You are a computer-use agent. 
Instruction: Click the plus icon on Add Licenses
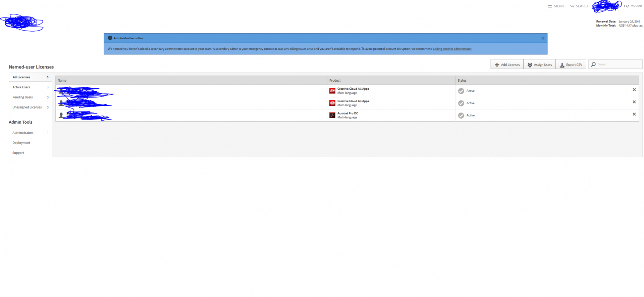pos(497,65)
